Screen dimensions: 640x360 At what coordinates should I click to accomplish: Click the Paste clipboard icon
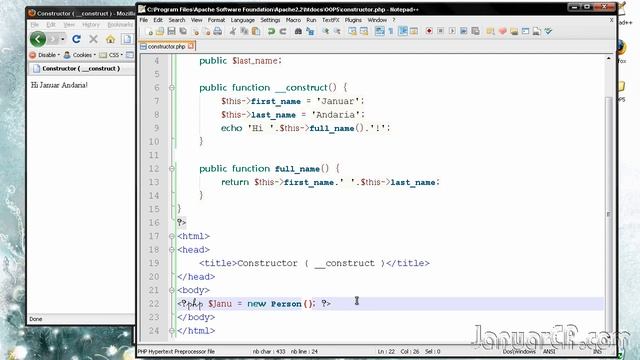point(256,31)
